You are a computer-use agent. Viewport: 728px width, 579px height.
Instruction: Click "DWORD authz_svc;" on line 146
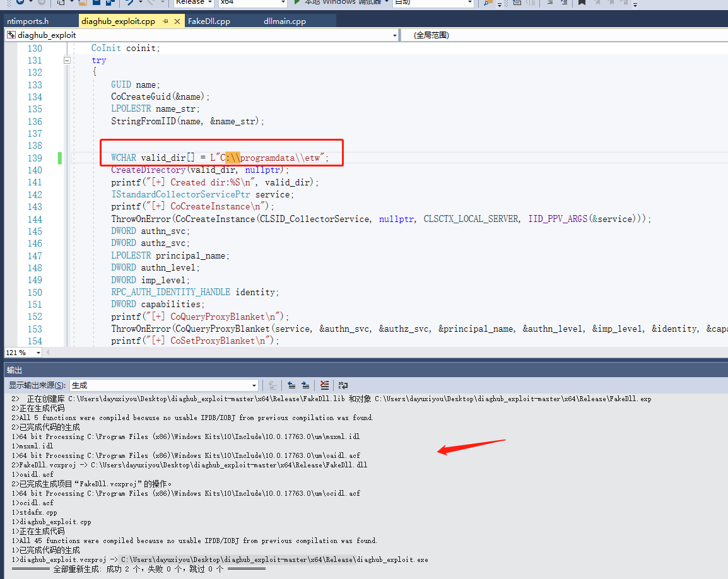tap(150, 243)
